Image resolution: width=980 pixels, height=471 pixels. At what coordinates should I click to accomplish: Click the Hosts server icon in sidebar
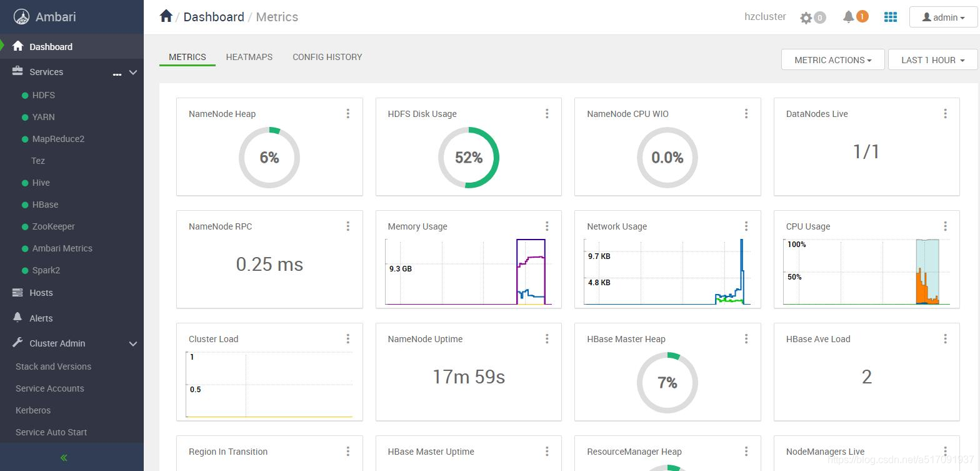(17, 292)
